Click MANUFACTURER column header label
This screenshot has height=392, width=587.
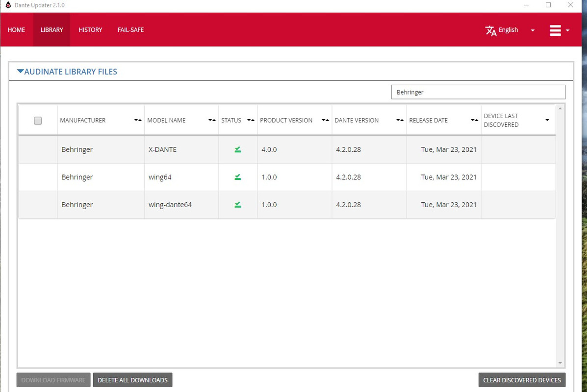click(x=83, y=121)
